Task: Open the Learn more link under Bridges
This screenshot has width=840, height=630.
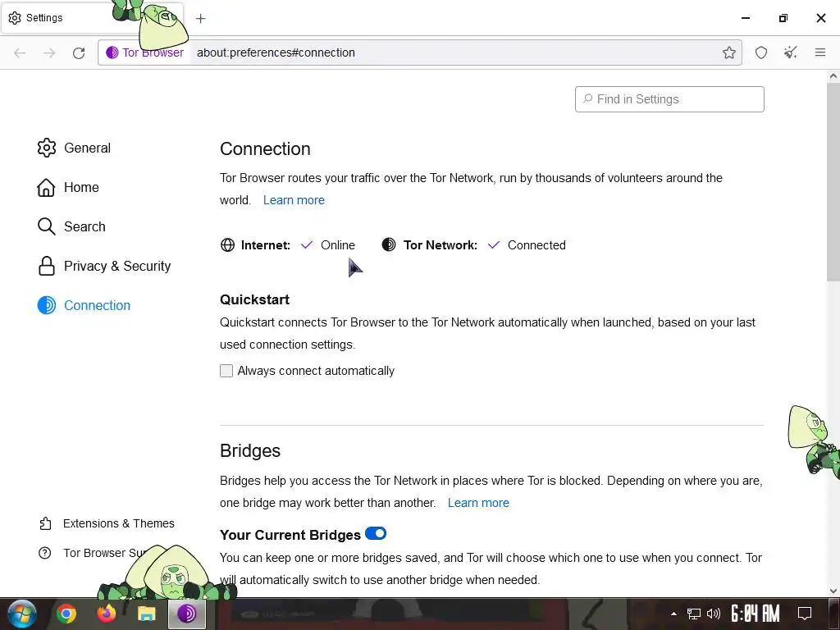Action: click(478, 503)
